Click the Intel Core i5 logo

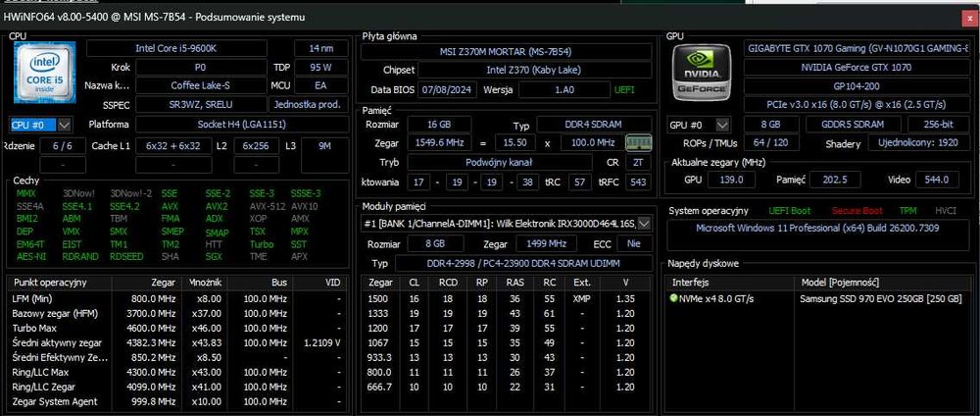pyautogui.click(x=44, y=72)
